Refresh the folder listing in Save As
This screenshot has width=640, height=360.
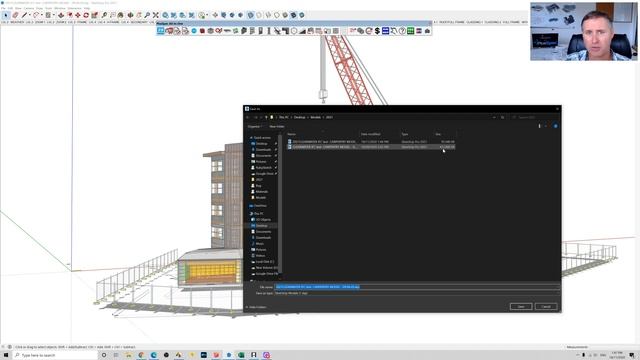pyautogui.click(x=503, y=117)
